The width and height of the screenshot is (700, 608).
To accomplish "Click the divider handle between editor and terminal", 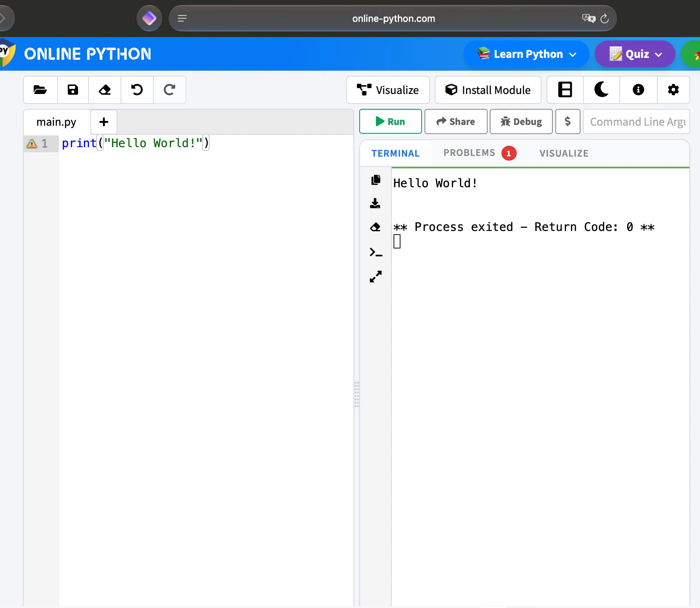I will click(357, 394).
